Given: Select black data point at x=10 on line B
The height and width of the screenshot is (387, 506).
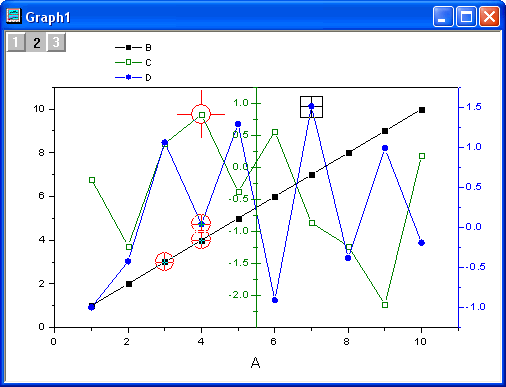Looking at the screenshot, I should (x=422, y=110).
